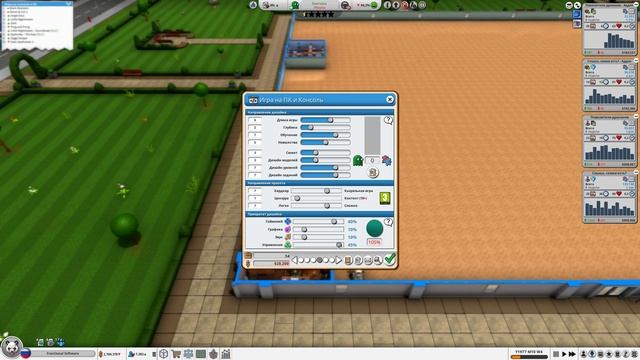Click the date progress bar
The width and height of the screenshot is (640, 360).
pyautogui.click(x=529, y=357)
